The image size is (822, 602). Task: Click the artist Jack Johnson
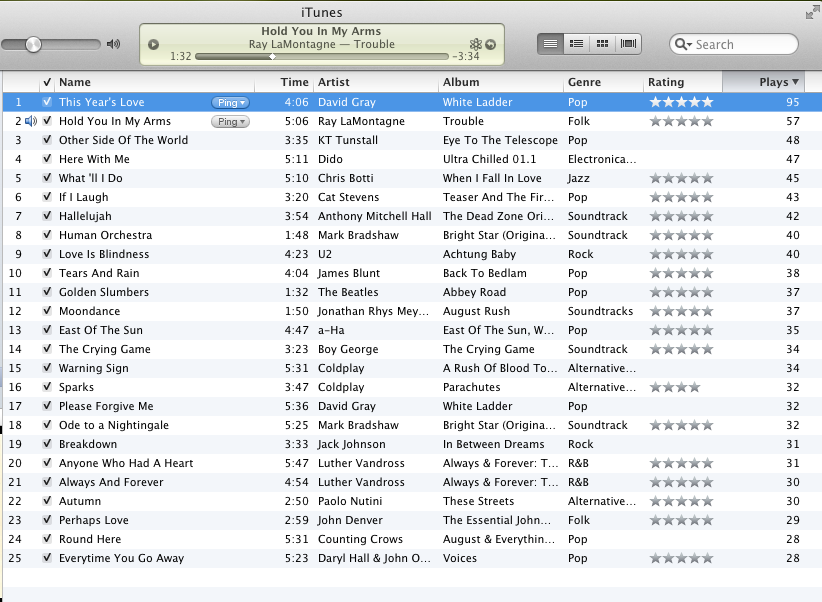click(352, 444)
